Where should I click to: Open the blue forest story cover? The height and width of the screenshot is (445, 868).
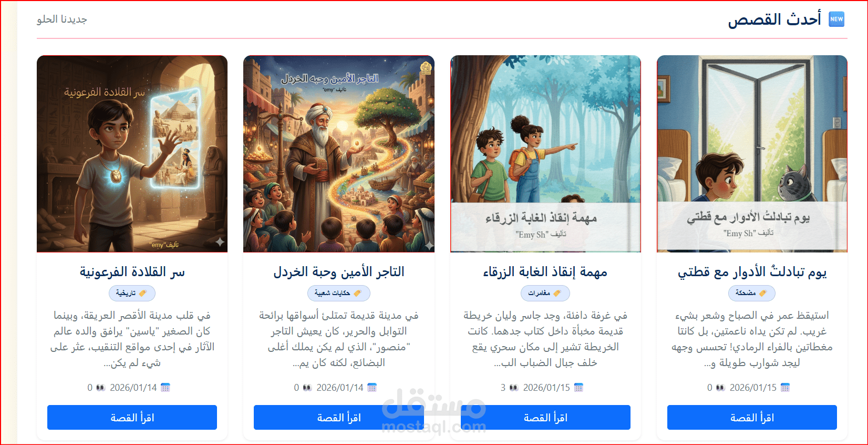545,154
